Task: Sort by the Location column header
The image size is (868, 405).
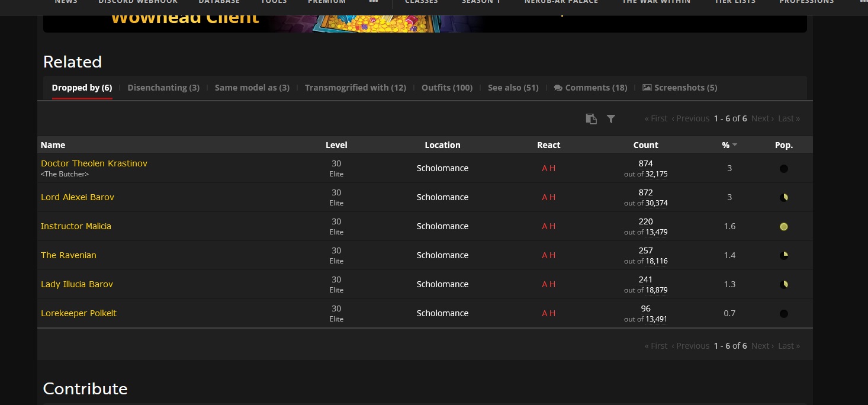Action: pos(442,145)
